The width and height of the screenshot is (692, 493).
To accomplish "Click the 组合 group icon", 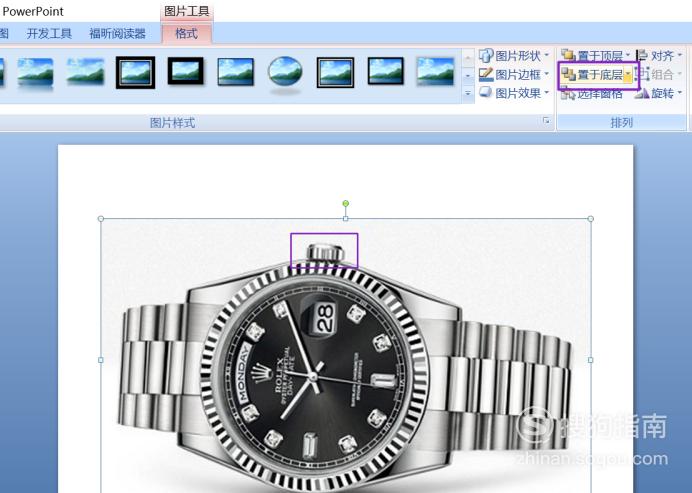I will [644, 74].
